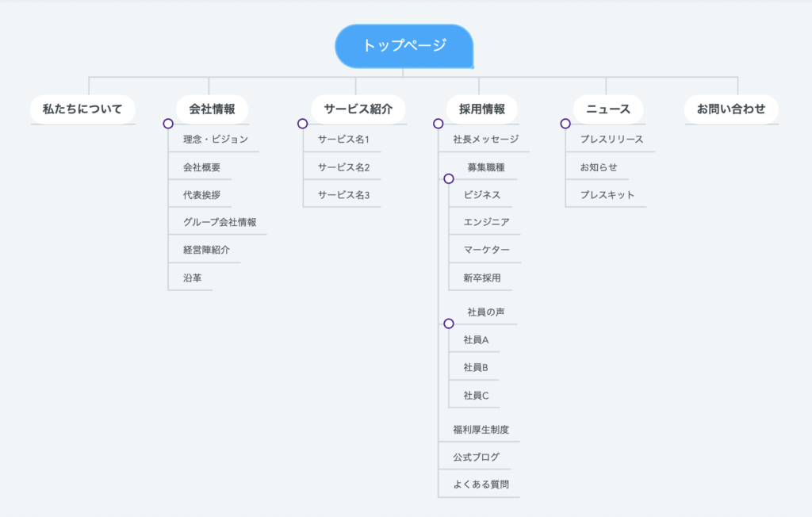
Task: Click the 会社情報 heading node
Action: [212, 109]
